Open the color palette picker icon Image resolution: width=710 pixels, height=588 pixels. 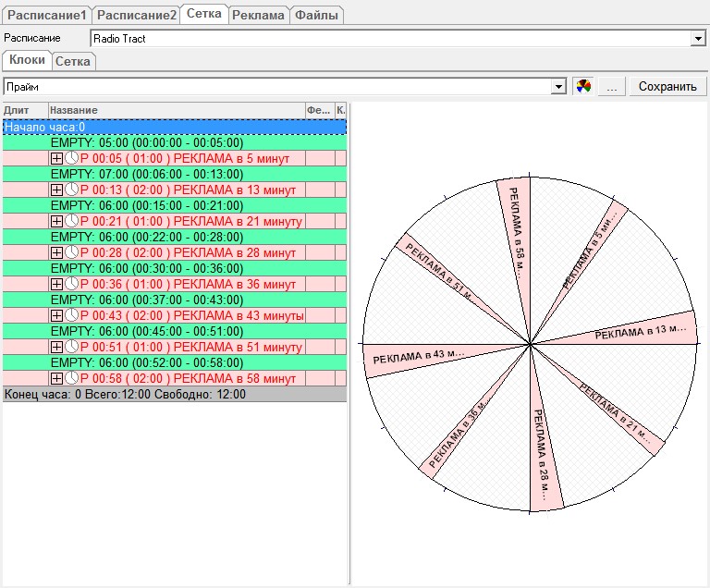(x=583, y=86)
